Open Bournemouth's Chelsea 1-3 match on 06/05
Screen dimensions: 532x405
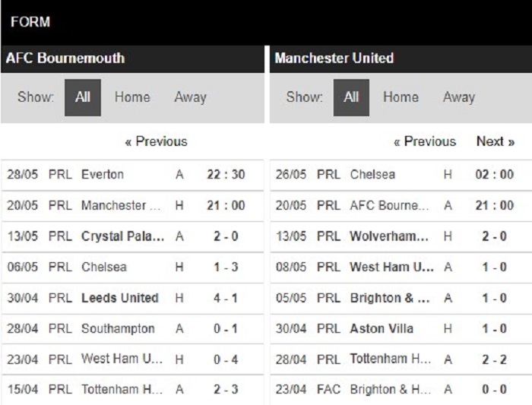click(x=132, y=267)
